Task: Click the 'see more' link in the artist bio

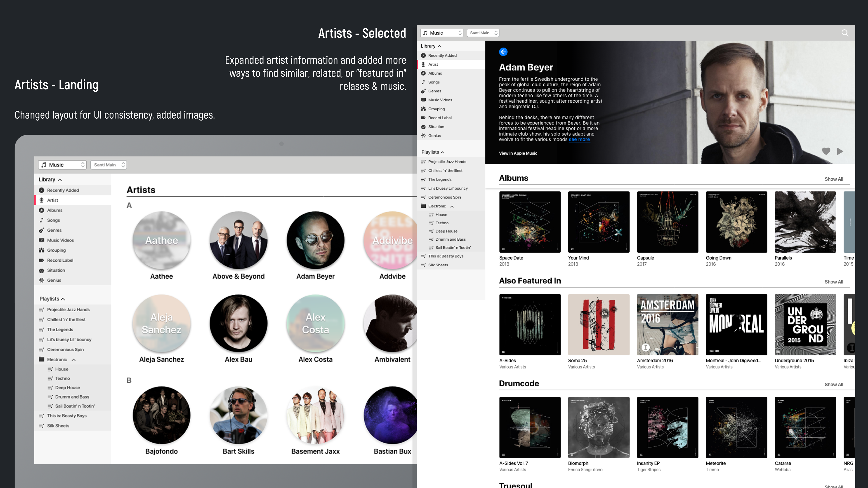Action: pos(579,139)
